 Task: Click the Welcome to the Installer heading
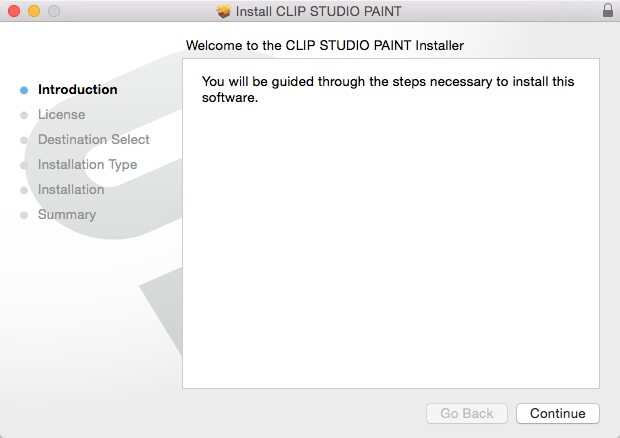click(x=325, y=45)
